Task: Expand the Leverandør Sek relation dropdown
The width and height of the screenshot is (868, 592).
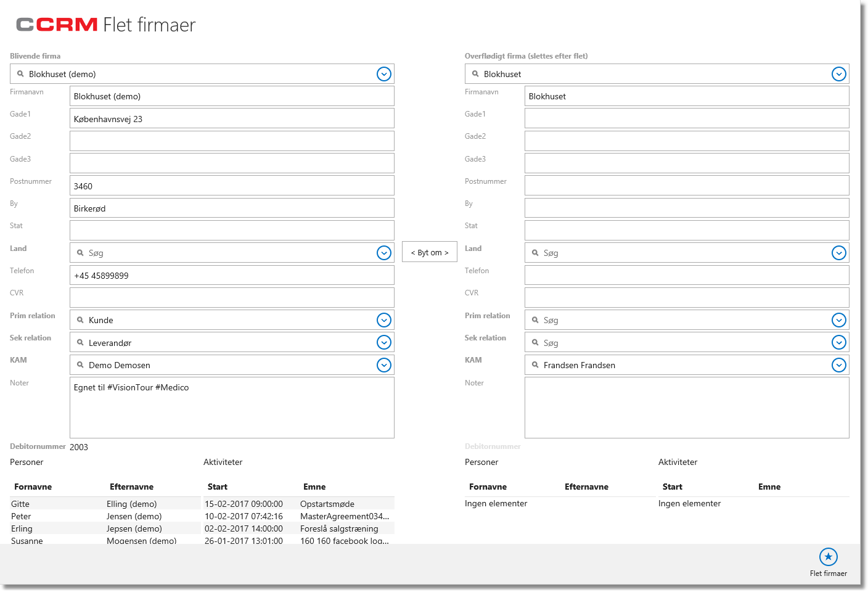Action: pyautogui.click(x=384, y=342)
